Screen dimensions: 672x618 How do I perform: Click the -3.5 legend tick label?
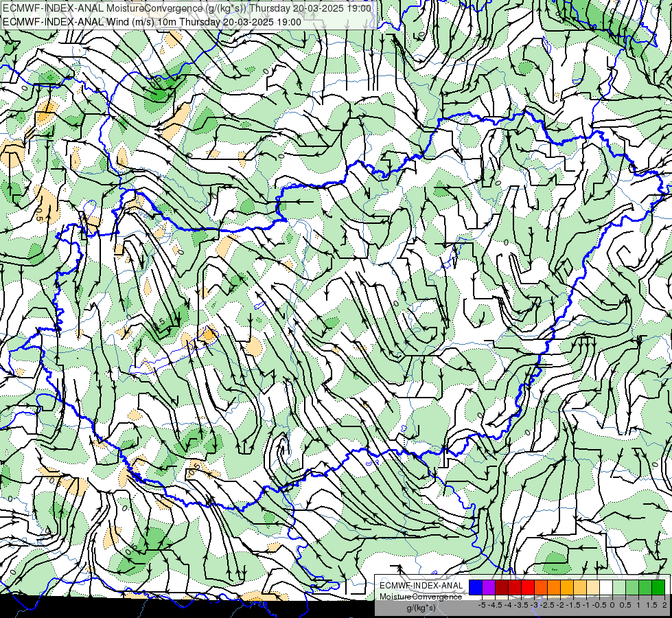[x=521, y=605]
